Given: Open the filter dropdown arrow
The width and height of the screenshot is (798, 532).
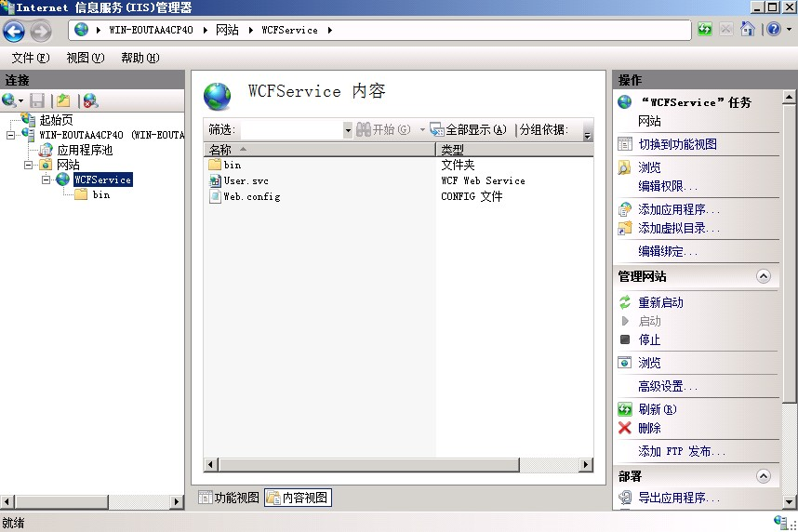Looking at the screenshot, I should click(348, 130).
